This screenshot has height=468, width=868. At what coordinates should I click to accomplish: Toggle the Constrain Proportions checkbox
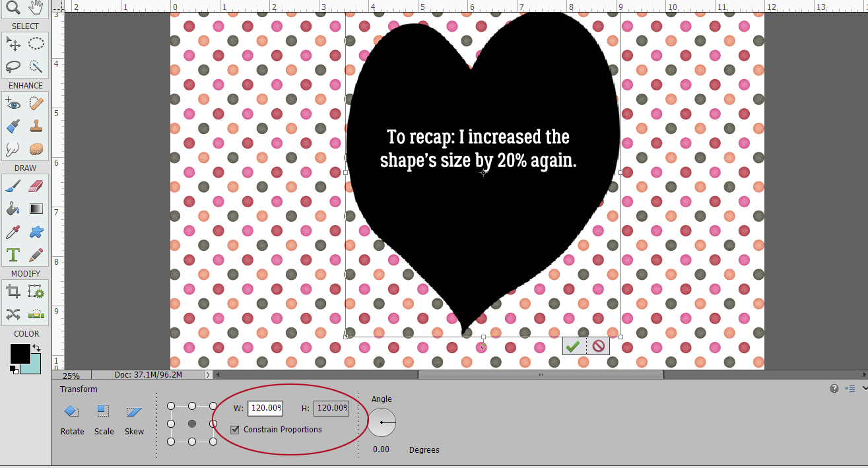pyautogui.click(x=235, y=430)
